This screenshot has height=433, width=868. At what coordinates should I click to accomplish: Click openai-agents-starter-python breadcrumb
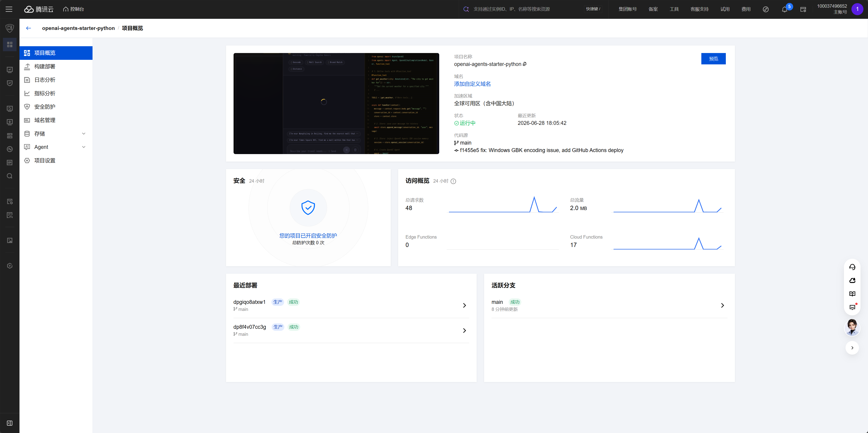[x=78, y=28]
